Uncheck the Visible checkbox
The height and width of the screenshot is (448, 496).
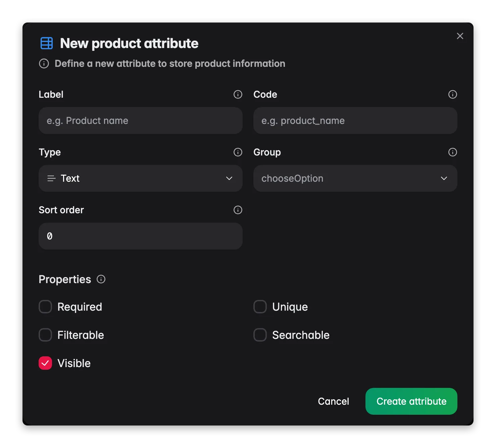tap(45, 363)
